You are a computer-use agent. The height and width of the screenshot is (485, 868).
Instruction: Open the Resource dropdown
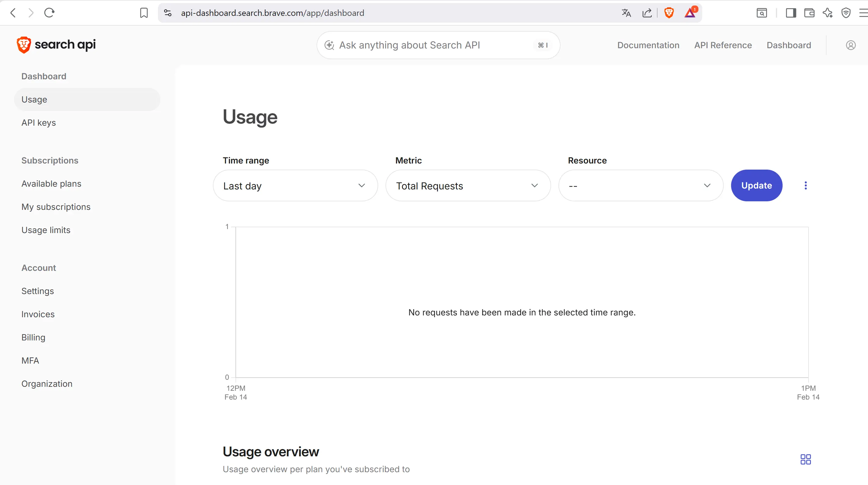click(x=640, y=186)
